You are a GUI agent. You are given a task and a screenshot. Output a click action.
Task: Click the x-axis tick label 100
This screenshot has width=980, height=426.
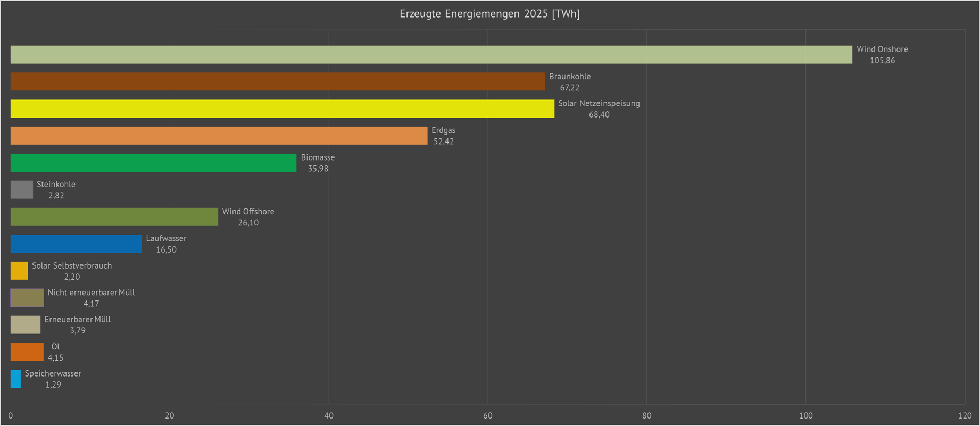[x=805, y=415]
